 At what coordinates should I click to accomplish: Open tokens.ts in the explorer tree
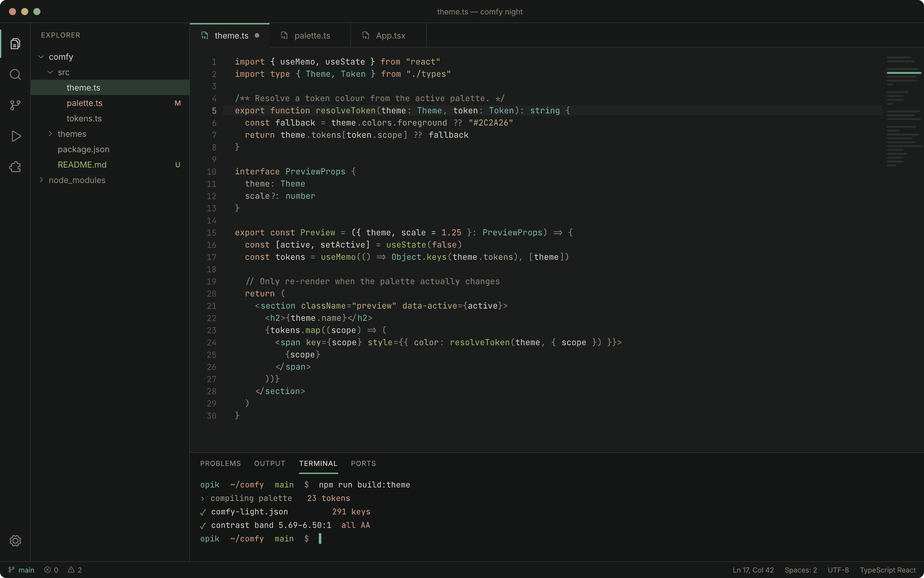110,118
